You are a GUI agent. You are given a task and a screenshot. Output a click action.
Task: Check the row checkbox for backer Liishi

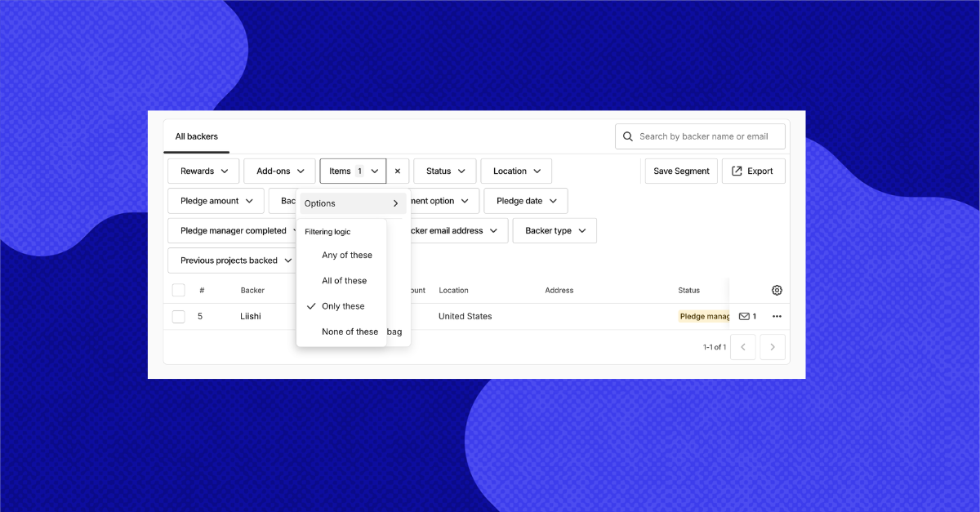[x=179, y=316]
